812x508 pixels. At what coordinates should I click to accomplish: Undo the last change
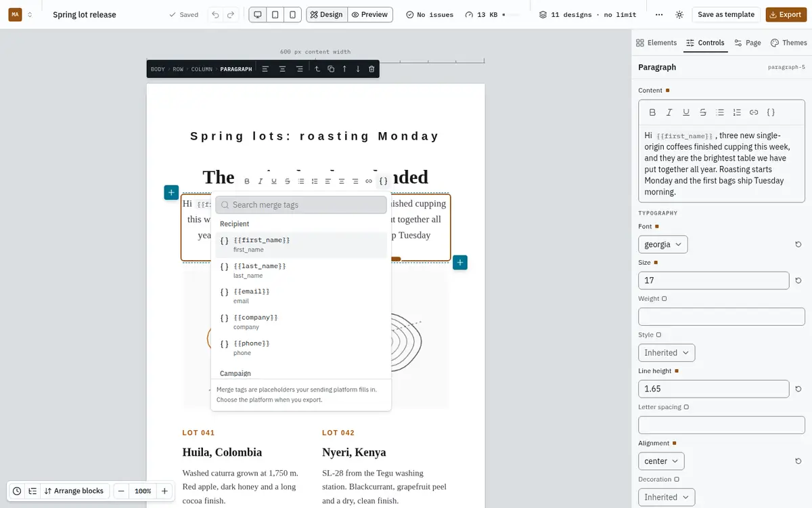point(215,14)
